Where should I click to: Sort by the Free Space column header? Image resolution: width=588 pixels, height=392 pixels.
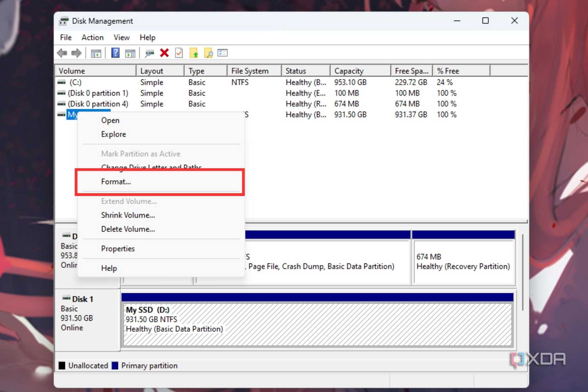tap(412, 71)
